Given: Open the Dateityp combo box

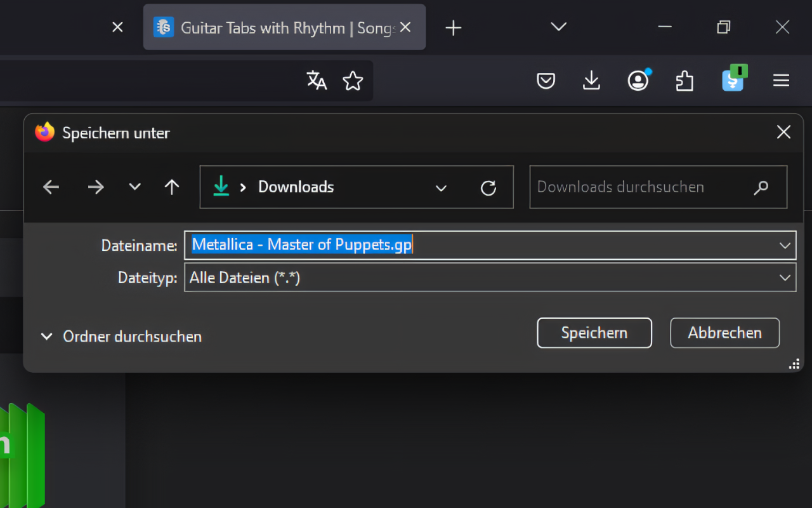Looking at the screenshot, I should pyautogui.click(x=490, y=277).
